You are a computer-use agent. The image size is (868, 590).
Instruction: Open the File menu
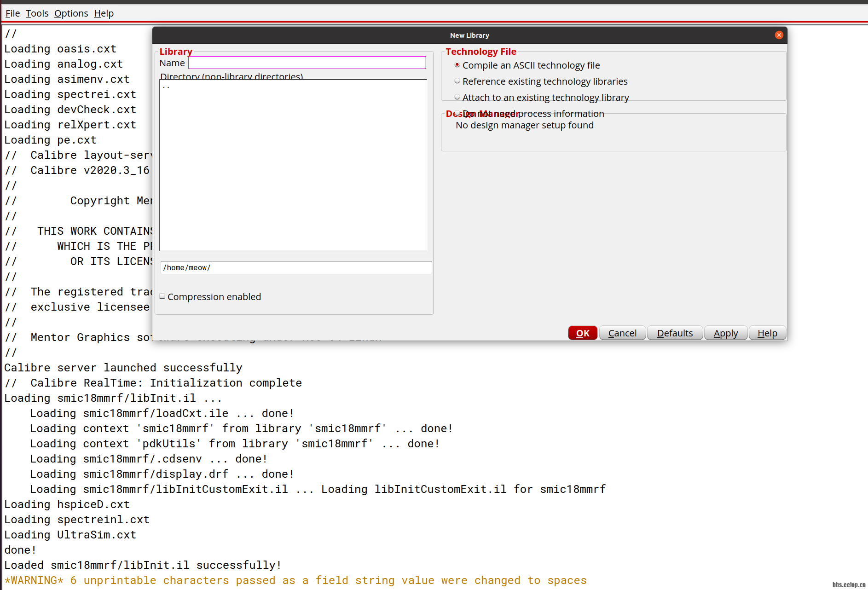(x=12, y=13)
